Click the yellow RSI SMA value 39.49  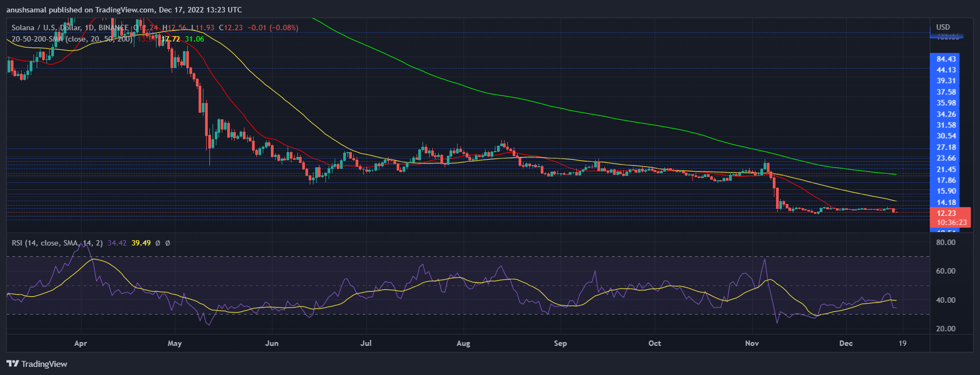[x=141, y=243]
